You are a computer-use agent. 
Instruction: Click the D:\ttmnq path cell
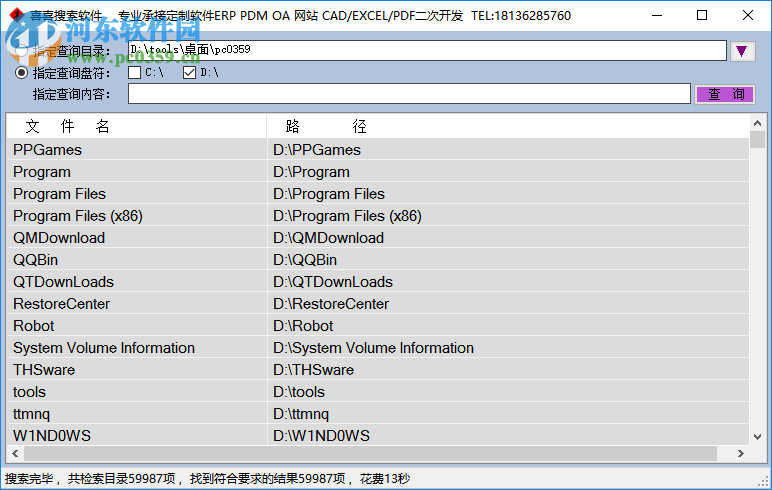point(508,414)
